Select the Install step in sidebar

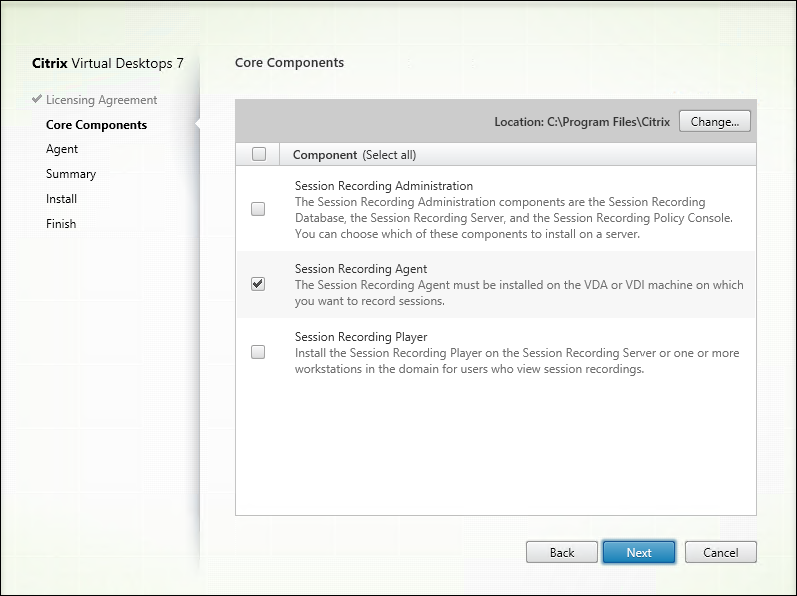point(61,199)
